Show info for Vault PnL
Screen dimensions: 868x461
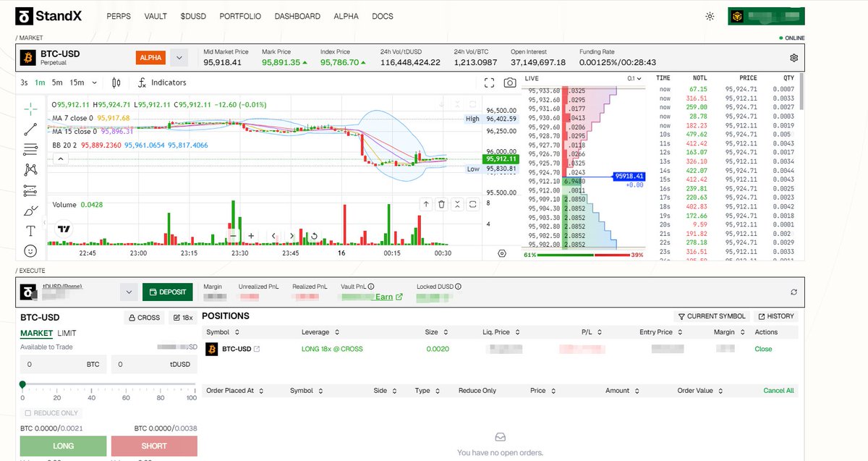(371, 287)
